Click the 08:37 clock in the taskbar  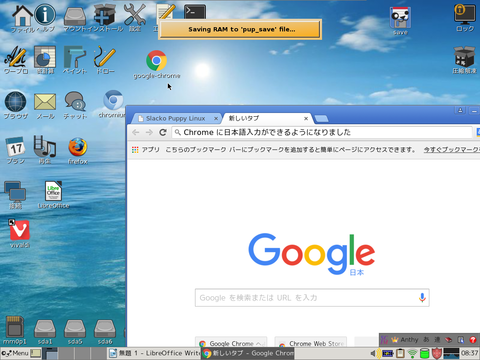click(x=470, y=353)
